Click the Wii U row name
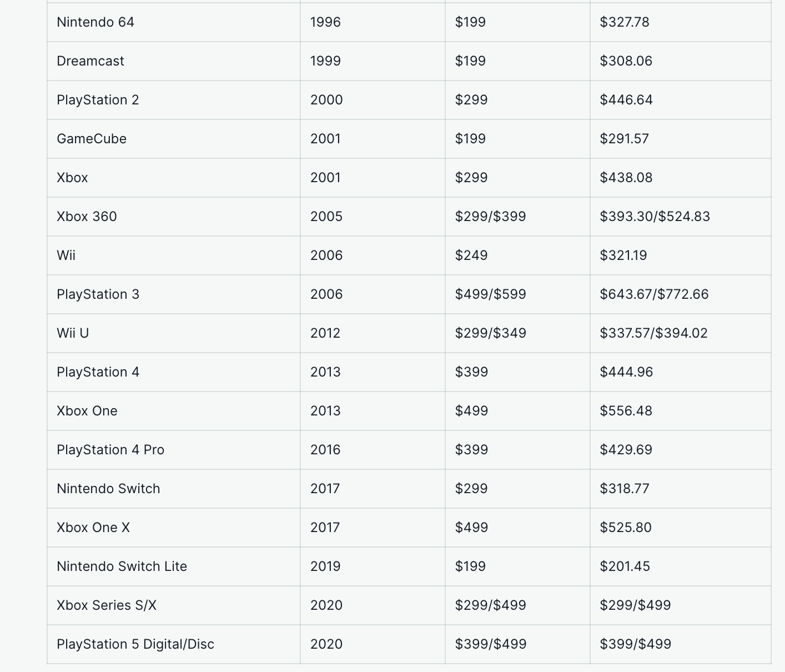Viewport: 785px width, 672px height. [x=73, y=333]
